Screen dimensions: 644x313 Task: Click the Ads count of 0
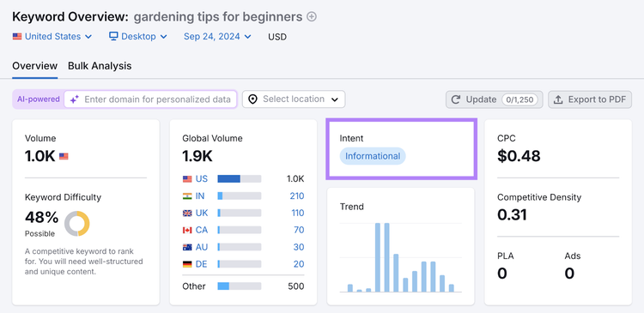[x=569, y=274]
